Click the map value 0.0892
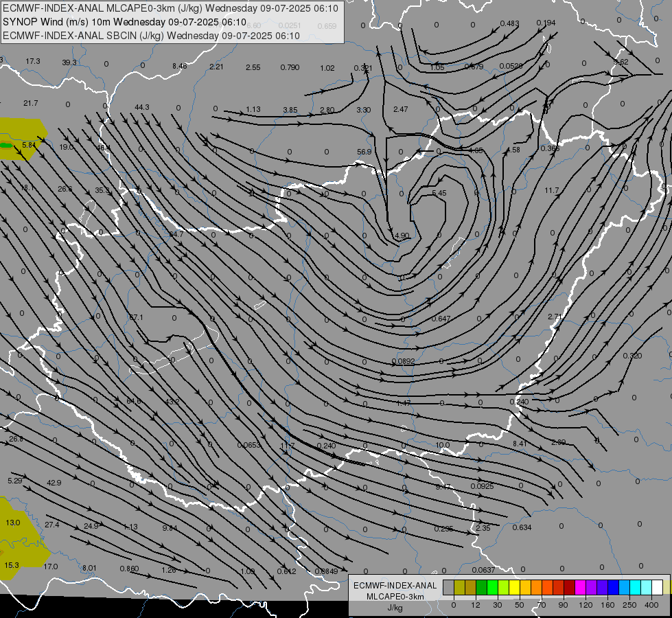Image resolution: width=672 pixels, height=618 pixels. [x=404, y=362]
